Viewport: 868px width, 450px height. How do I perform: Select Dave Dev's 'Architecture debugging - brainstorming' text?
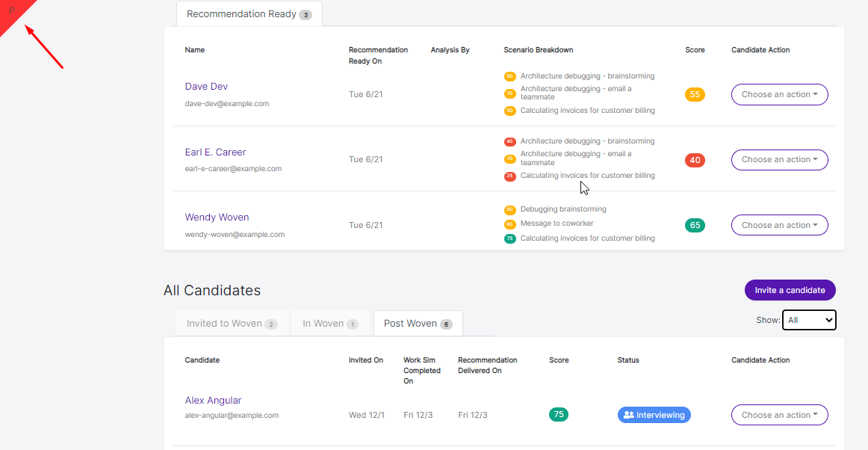587,76
